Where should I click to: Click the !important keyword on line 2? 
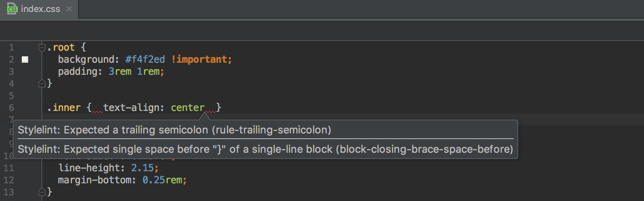pos(200,59)
